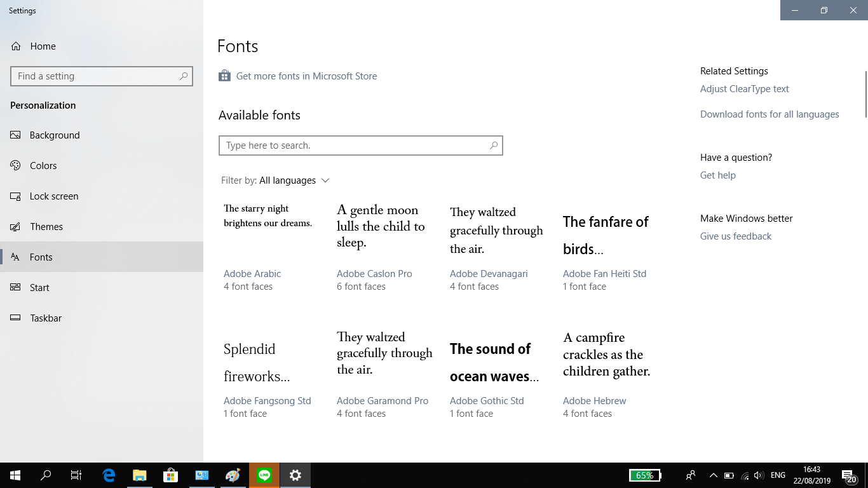Open File Explorer from the taskbar
This screenshot has width=868, height=488.
(x=140, y=475)
